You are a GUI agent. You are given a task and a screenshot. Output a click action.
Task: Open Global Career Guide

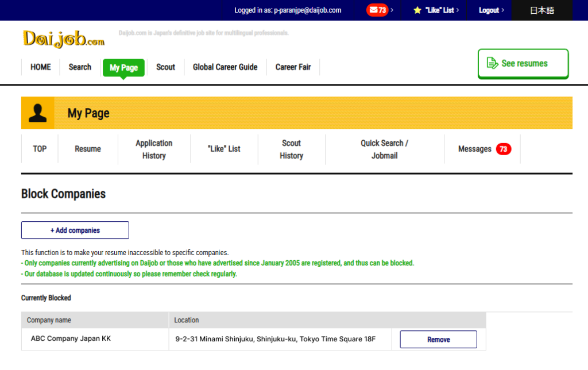[225, 67]
